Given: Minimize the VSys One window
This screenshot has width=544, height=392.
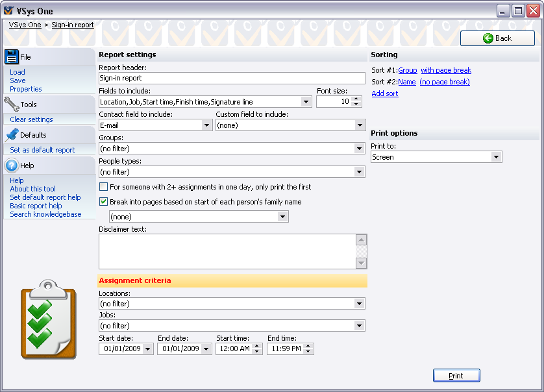Looking at the screenshot, I should coord(502,11).
